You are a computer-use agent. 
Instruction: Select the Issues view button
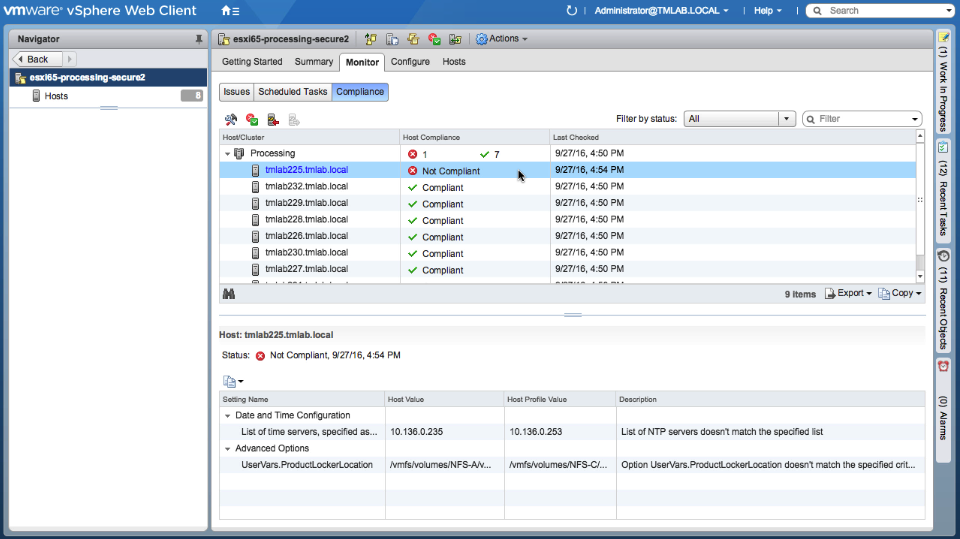click(x=236, y=92)
